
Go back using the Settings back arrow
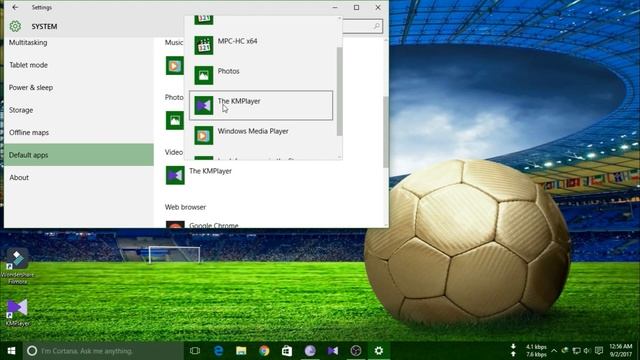click(15, 7)
